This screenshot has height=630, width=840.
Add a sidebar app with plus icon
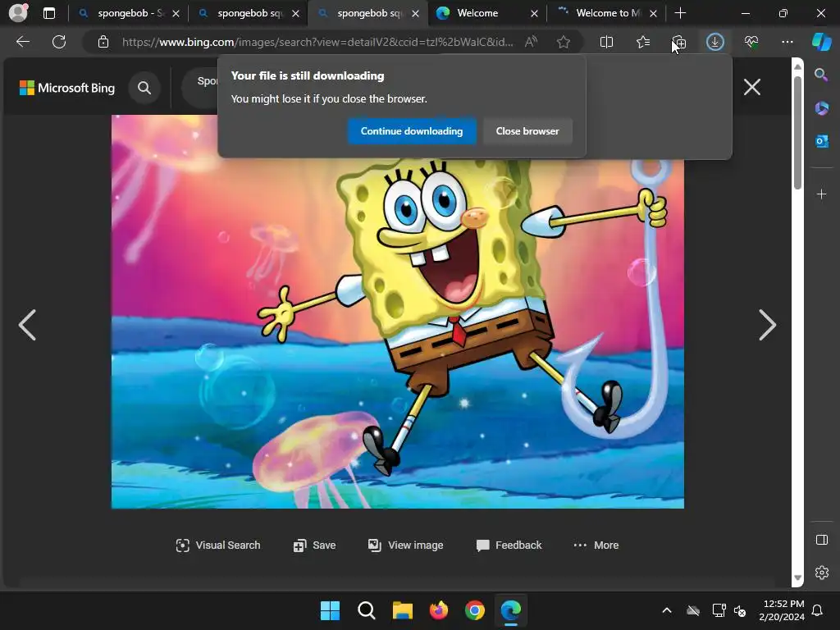tap(821, 194)
